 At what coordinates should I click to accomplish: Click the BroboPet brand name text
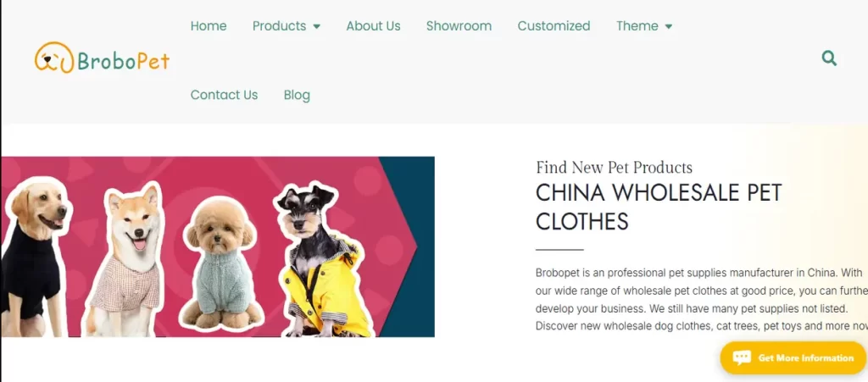click(124, 61)
